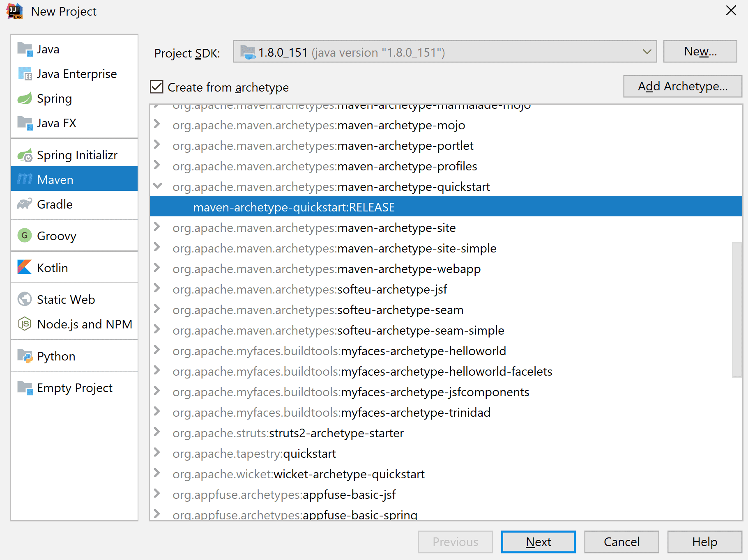Viewport: 748px width, 560px height.
Task: Select Empty Project in the sidebar
Action: 74,388
